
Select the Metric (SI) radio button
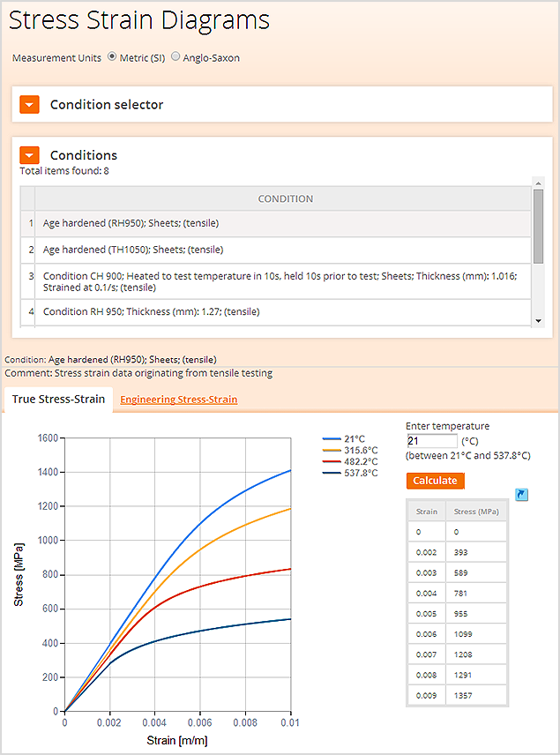pyautogui.click(x=112, y=56)
